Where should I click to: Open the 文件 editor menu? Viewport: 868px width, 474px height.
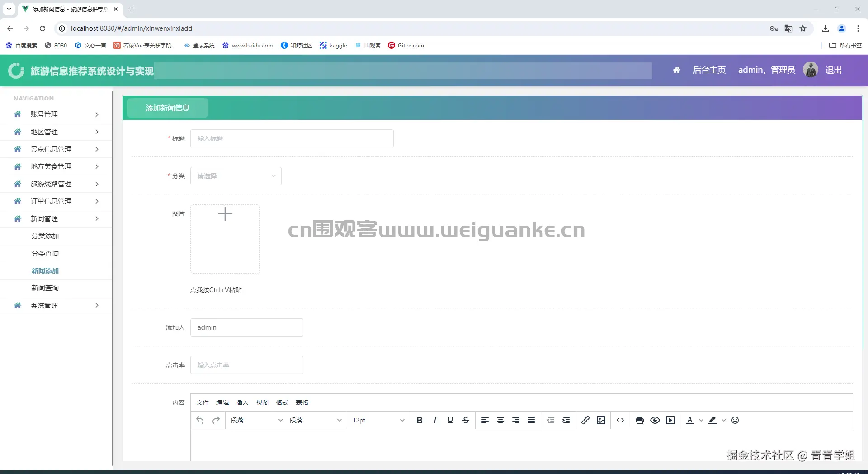coord(203,403)
